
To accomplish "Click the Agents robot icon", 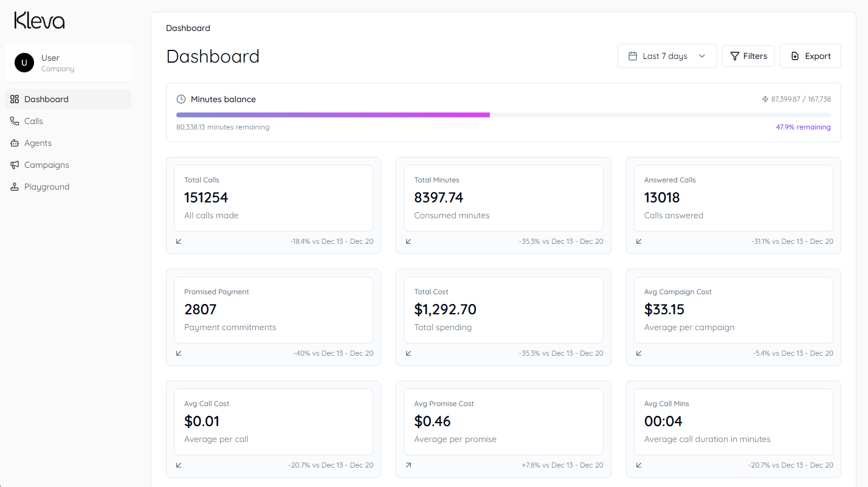I will tap(15, 143).
